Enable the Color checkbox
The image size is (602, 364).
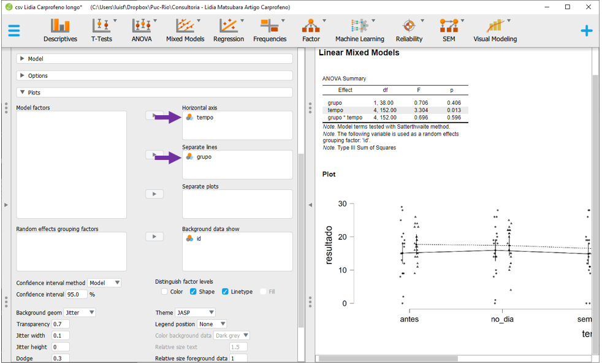pos(165,292)
